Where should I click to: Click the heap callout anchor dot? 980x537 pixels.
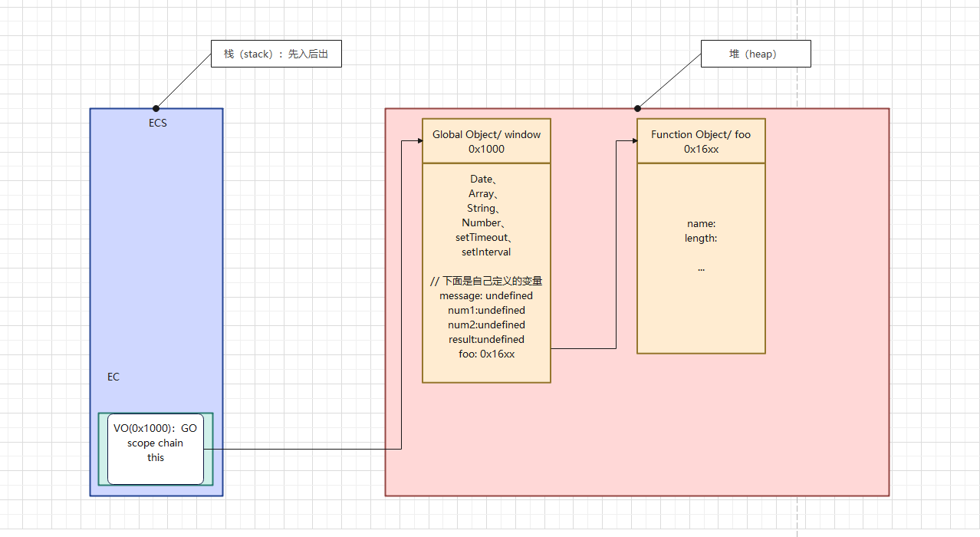pyautogui.click(x=637, y=108)
